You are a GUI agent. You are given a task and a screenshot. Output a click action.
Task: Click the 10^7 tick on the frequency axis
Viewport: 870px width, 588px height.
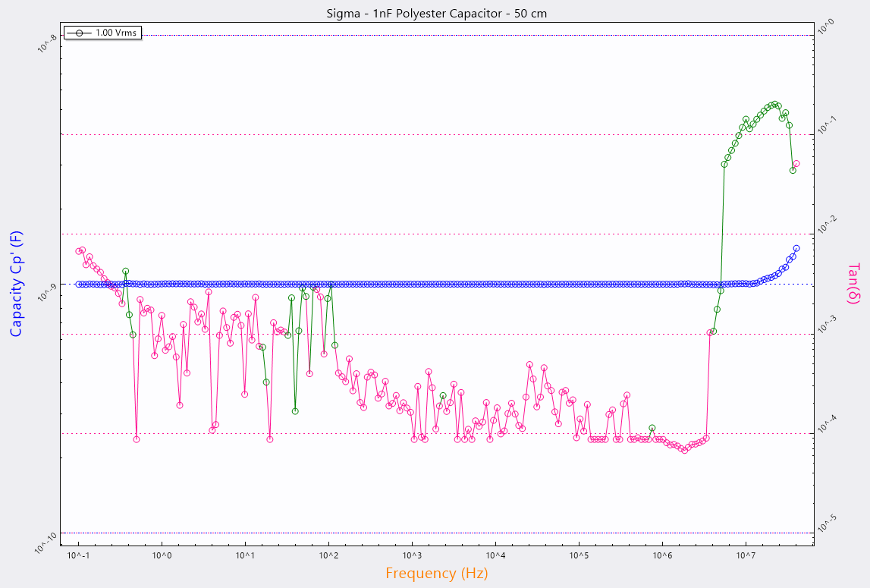[x=745, y=556]
